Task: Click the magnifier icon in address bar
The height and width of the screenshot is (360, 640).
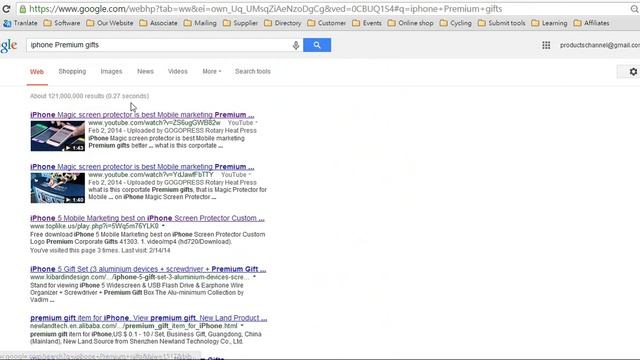Action: point(635,9)
